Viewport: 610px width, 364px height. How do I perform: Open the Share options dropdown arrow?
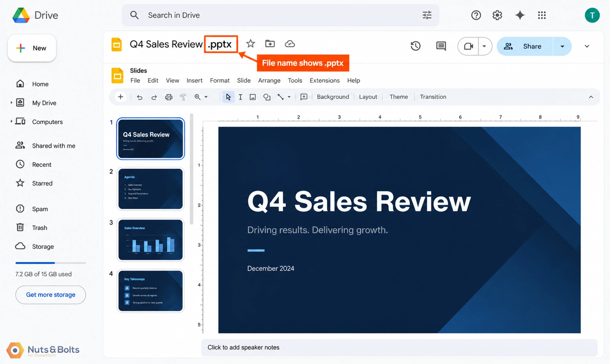562,46
